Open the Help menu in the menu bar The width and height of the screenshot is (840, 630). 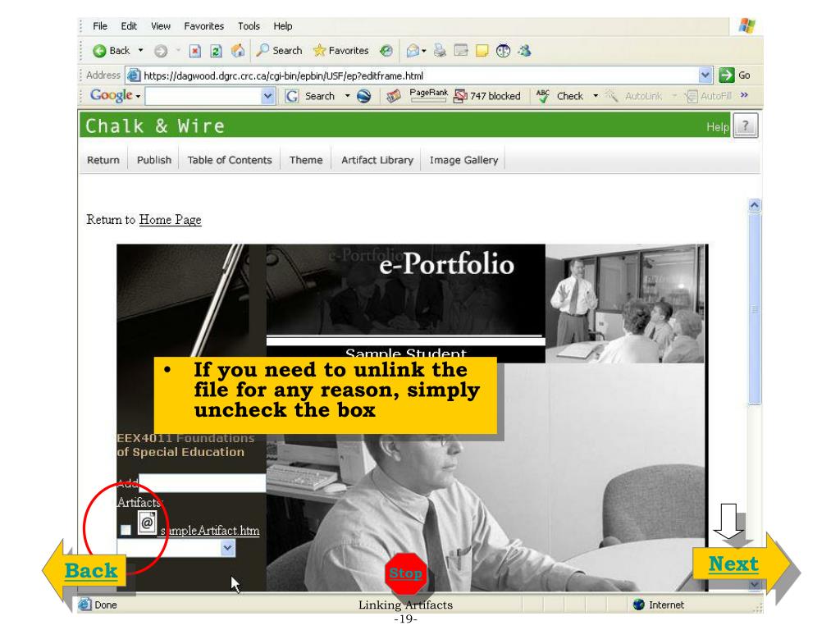(x=283, y=25)
